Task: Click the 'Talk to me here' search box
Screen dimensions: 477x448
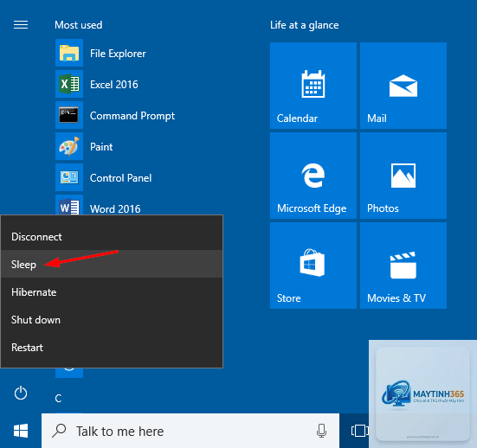Action: pos(190,431)
